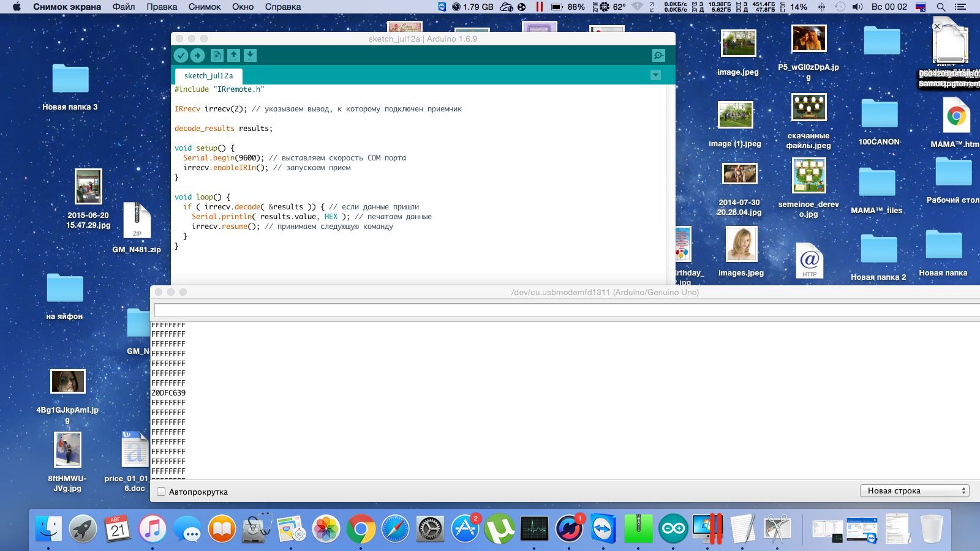This screenshot has width=980, height=551.
Task: Open the Справка menu
Action: [x=283, y=7]
